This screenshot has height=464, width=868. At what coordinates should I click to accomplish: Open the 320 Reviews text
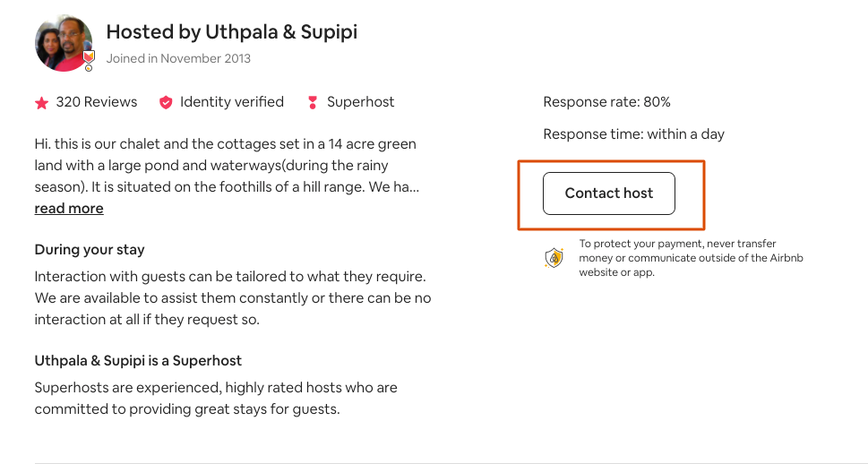(97, 102)
